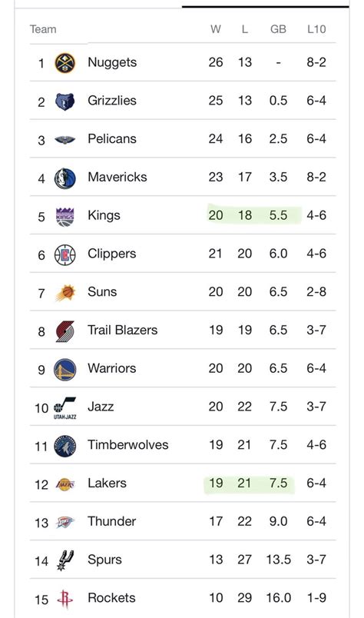
Task: Sort by the L10 column header
Action: [316, 29]
